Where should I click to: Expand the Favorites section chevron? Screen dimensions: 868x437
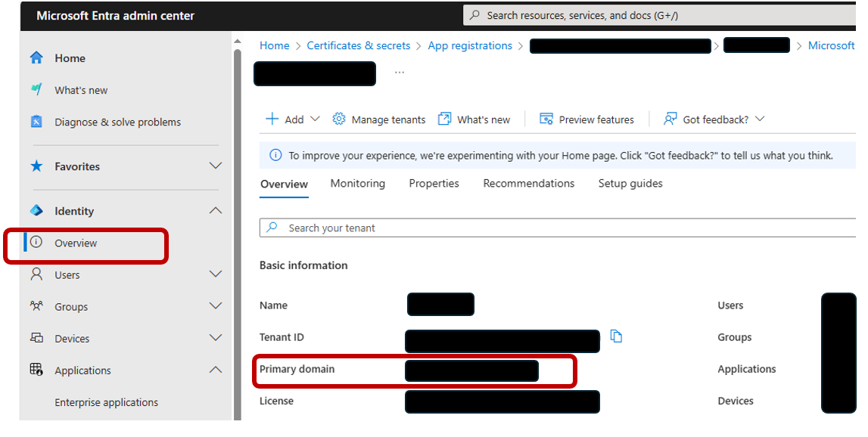[216, 166]
